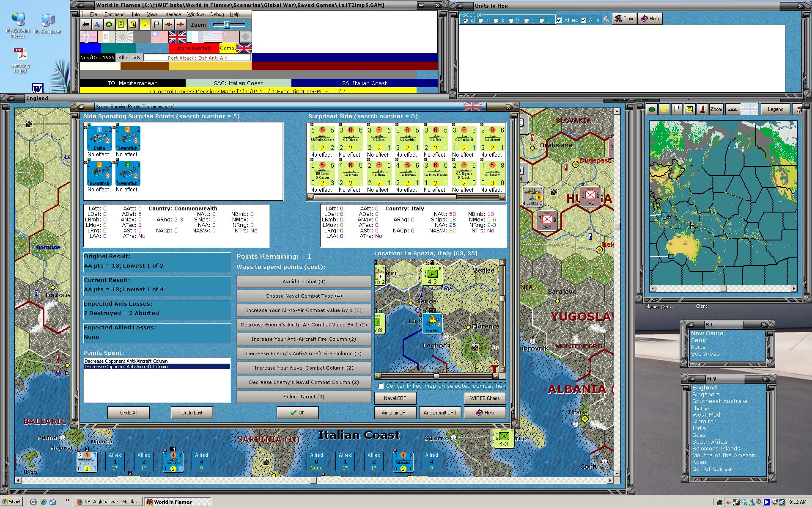
Task: Click the white flag icon in the minimap toolbar
Action: click(x=677, y=109)
